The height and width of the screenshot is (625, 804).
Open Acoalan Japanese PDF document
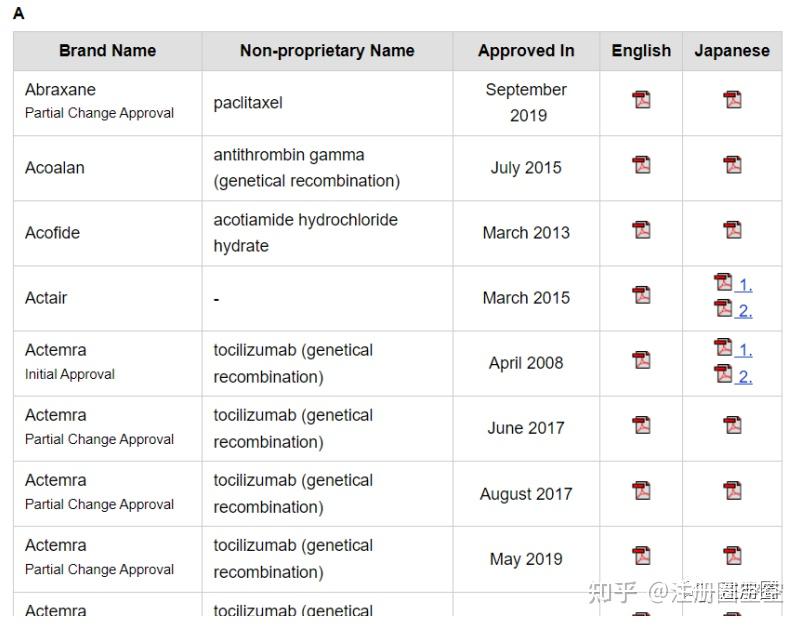pos(733,165)
